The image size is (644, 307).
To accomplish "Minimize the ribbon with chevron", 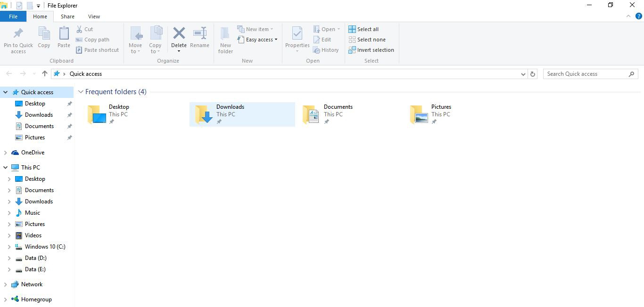I will point(628,16).
